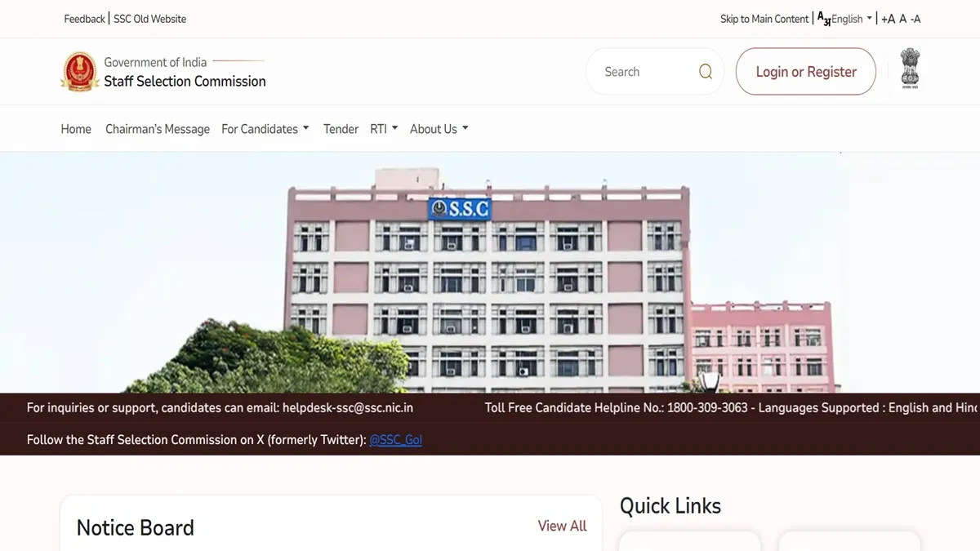Click the SSC emblem logo
The image size is (980, 551).
(x=80, y=72)
